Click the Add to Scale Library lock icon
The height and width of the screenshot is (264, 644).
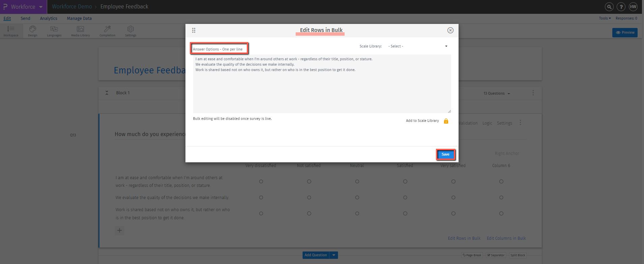pos(446,121)
